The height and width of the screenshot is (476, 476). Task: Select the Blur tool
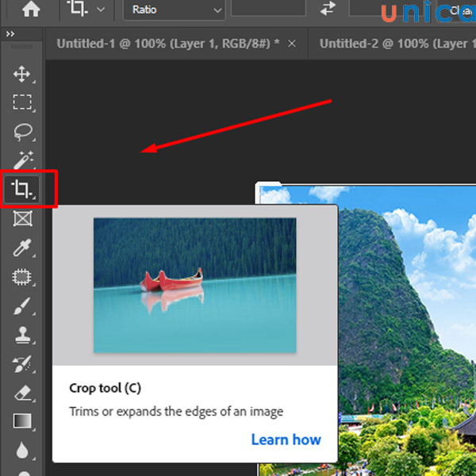click(x=22, y=450)
